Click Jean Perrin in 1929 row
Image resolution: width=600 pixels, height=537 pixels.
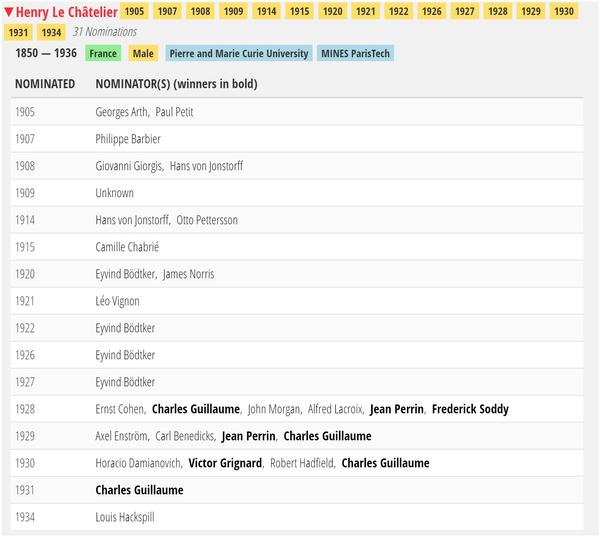(249, 436)
